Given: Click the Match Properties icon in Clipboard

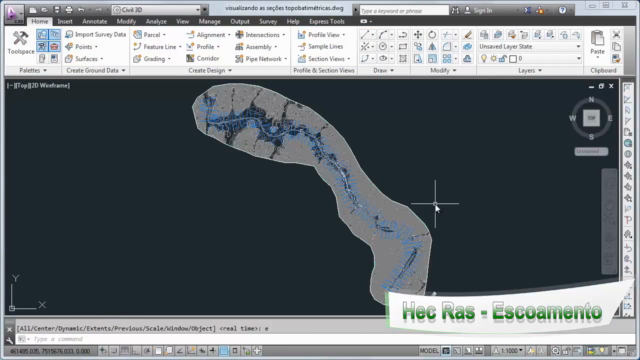Looking at the screenshot, I should 616,58.
